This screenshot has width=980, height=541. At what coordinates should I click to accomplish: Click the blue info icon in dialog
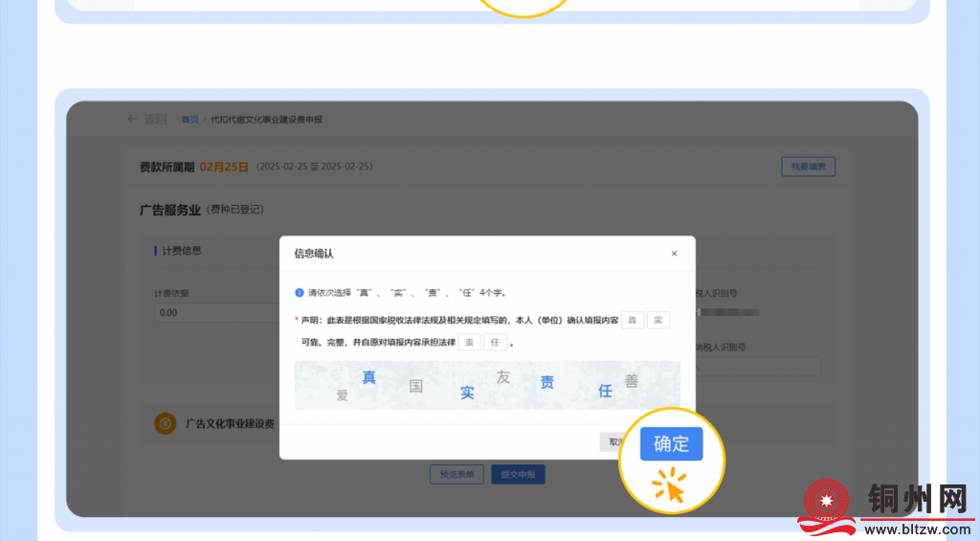click(x=299, y=292)
